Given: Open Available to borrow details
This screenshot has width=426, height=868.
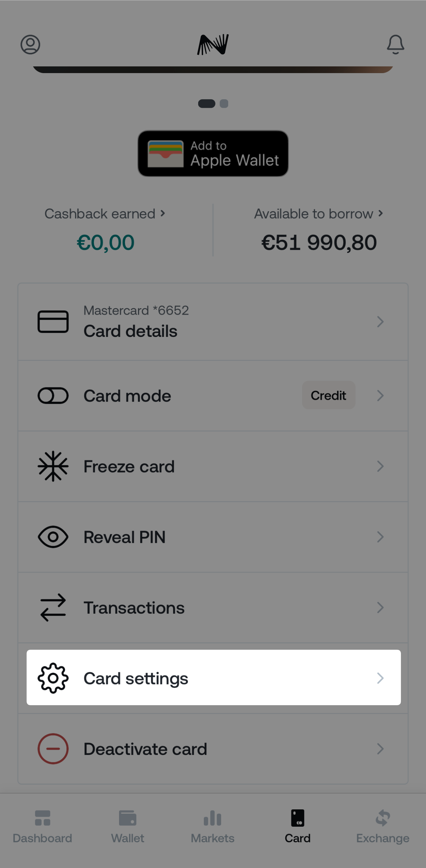Looking at the screenshot, I should [318, 213].
